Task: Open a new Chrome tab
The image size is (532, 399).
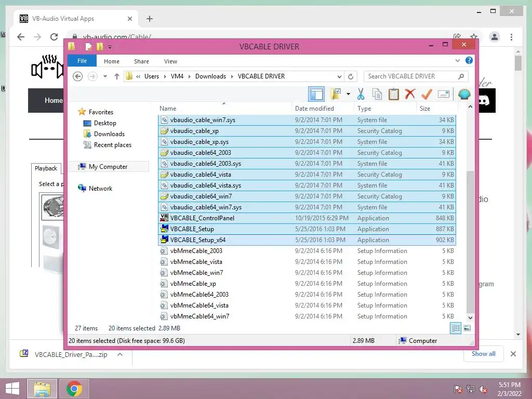Action: click(150, 19)
